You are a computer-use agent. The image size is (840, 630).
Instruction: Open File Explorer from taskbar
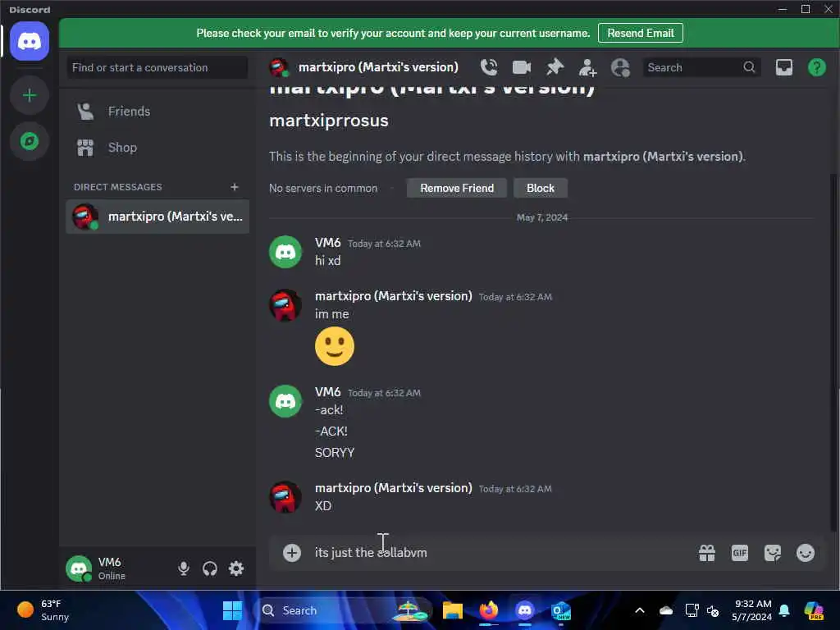tap(452, 610)
